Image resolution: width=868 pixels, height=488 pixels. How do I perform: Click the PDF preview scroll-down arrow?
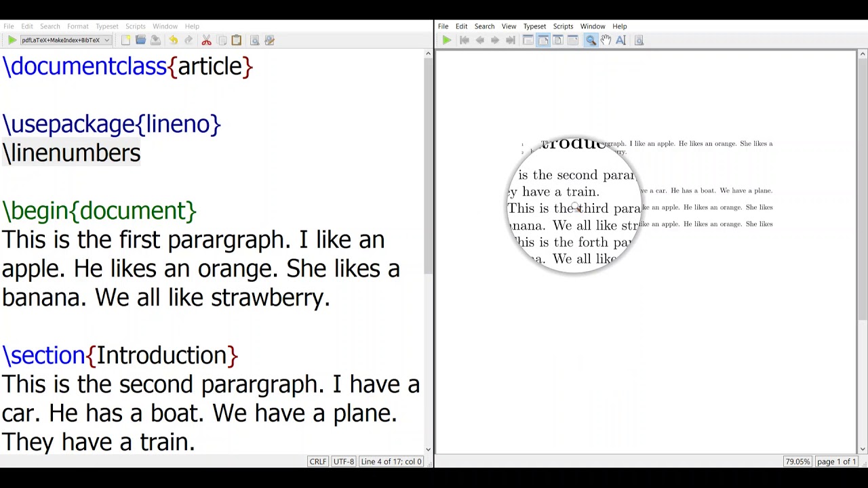click(x=863, y=449)
